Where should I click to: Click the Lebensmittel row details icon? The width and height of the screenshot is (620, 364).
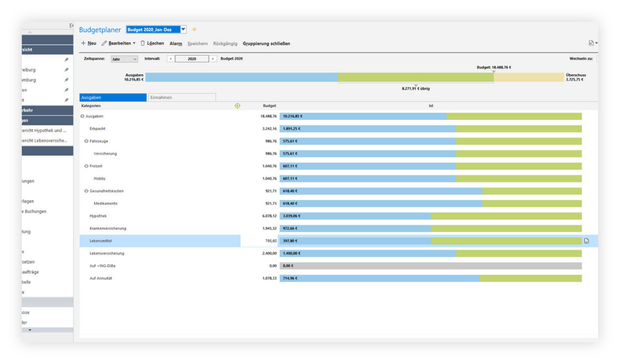click(x=586, y=241)
